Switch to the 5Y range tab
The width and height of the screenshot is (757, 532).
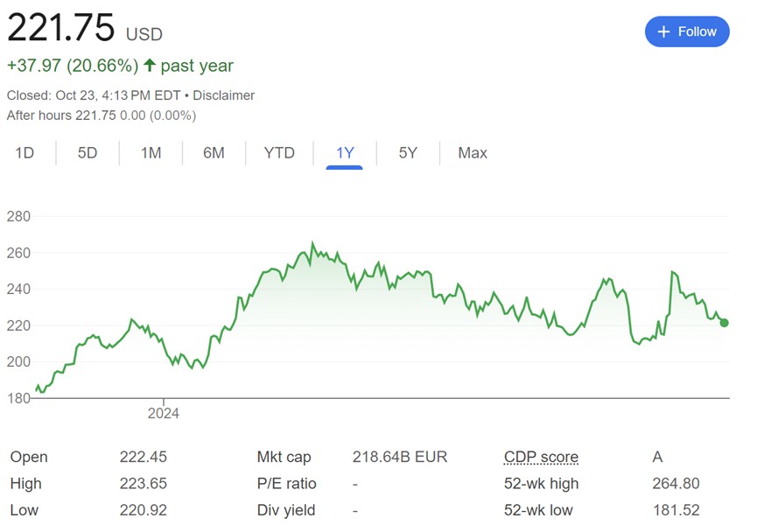coord(408,153)
